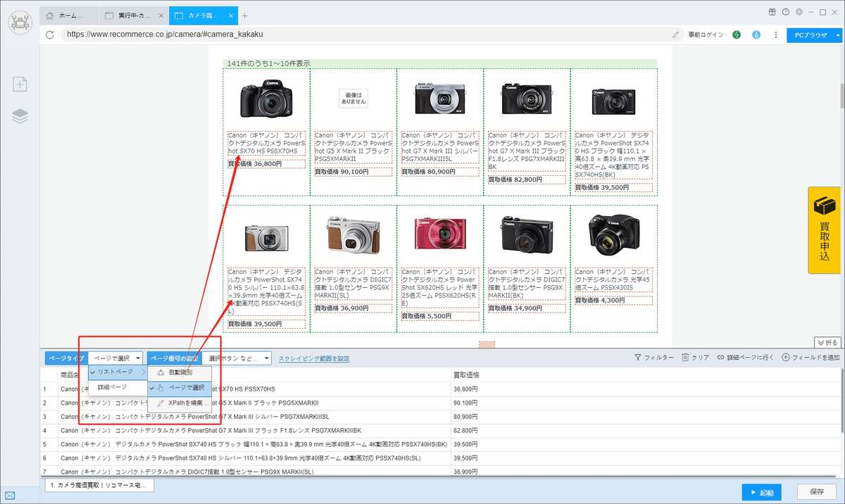The width and height of the screenshot is (845, 504).
Task: Select XPathを編集 submenu option
Action: 180,403
